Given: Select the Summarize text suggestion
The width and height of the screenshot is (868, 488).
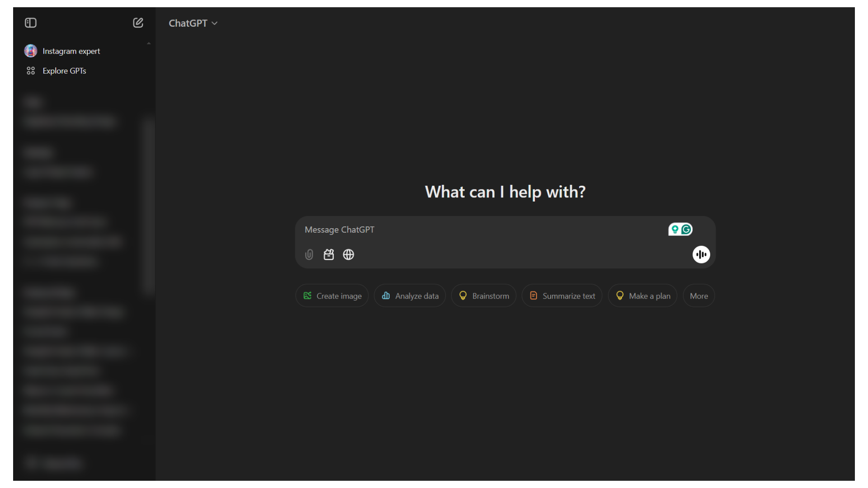Looking at the screenshot, I should coord(562,296).
